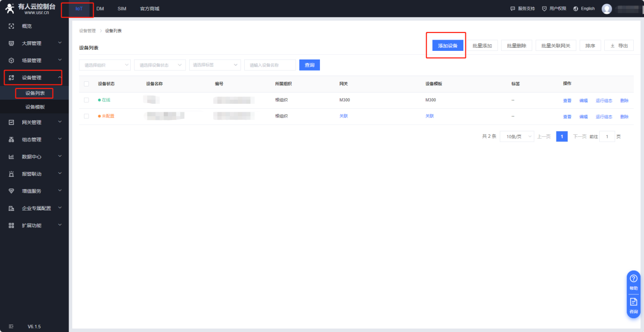Check the checkbox for the 未配置 device row
The height and width of the screenshot is (332, 644).
click(86, 116)
